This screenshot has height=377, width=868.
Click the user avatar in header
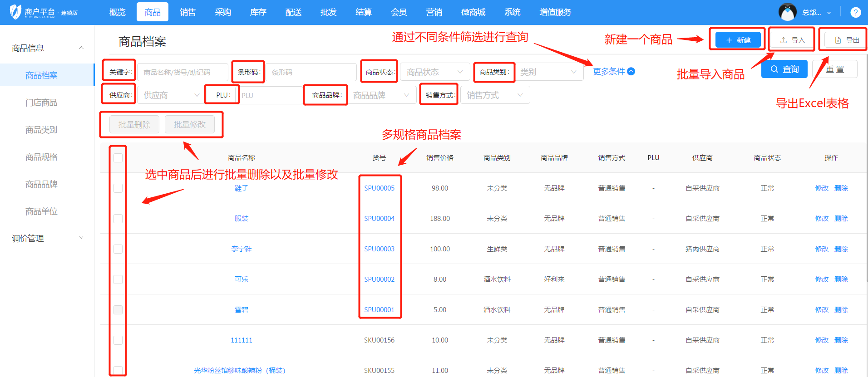pyautogui.click(x=787, y=12)
